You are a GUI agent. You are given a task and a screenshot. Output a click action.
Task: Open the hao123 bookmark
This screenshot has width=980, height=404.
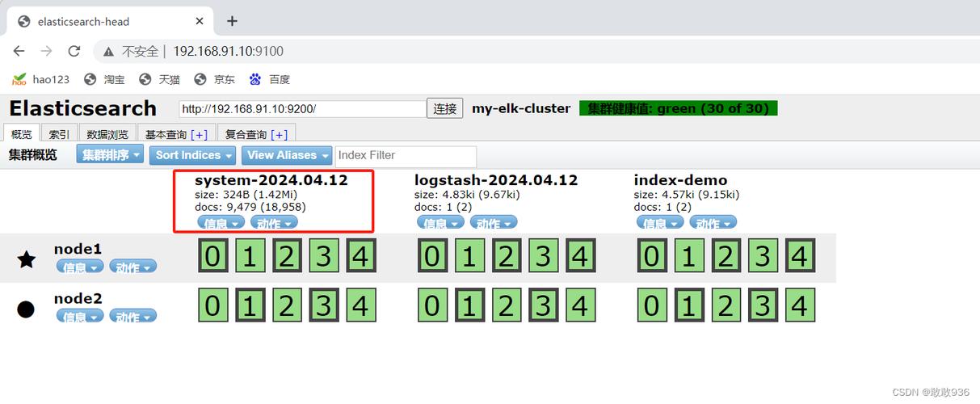pos(40,79)
